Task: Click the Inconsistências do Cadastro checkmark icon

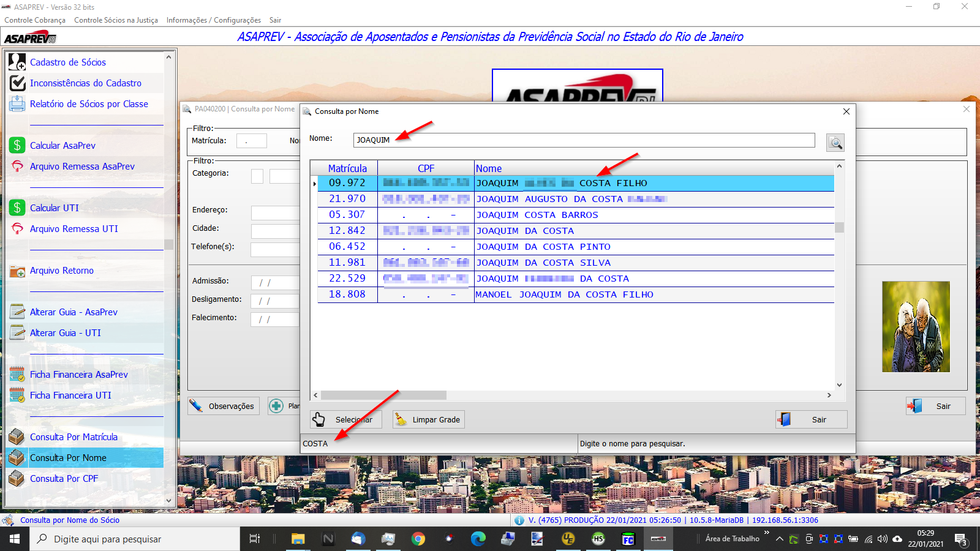Action: 17,83
